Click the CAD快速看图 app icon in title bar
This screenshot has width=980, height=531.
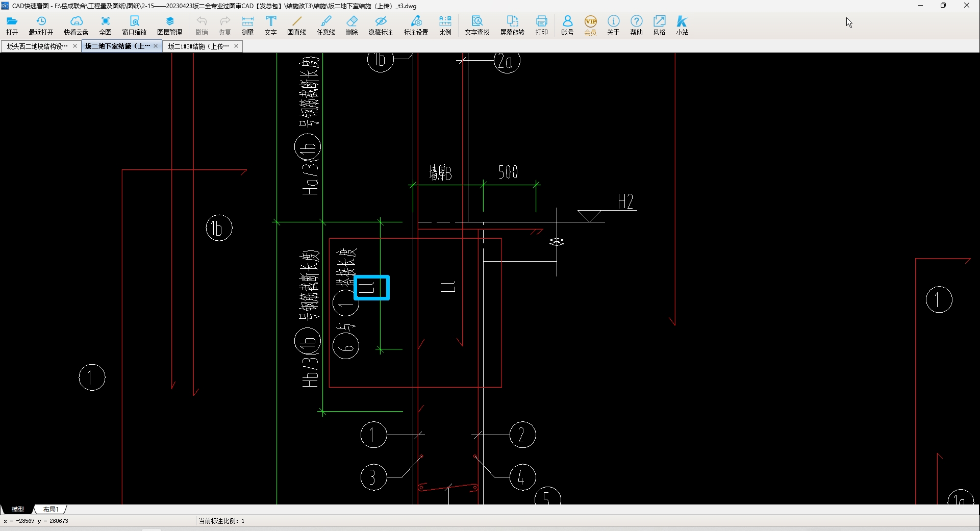tap(5, 6)
